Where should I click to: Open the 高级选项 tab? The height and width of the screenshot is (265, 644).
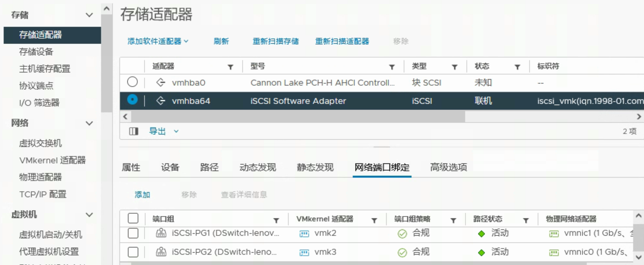[x=448, y=167]
